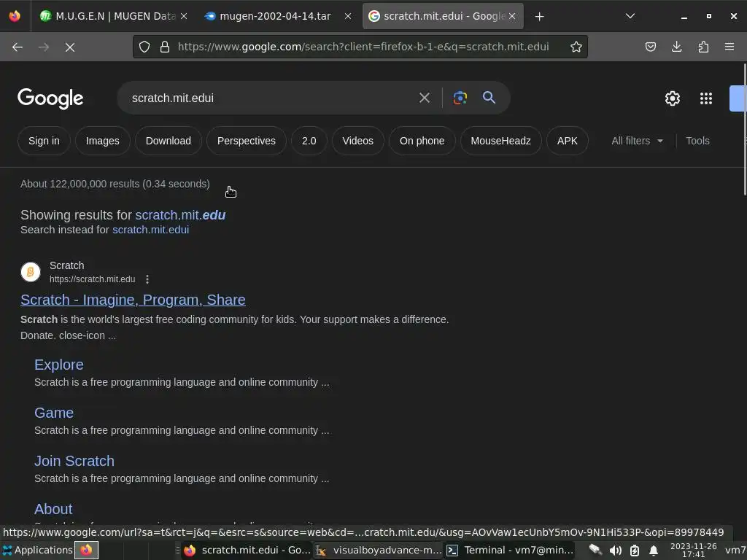Open Save to Pocket
Image resolution: width=747 pixels, height=560 pixels.
click(x=650, y=47)
